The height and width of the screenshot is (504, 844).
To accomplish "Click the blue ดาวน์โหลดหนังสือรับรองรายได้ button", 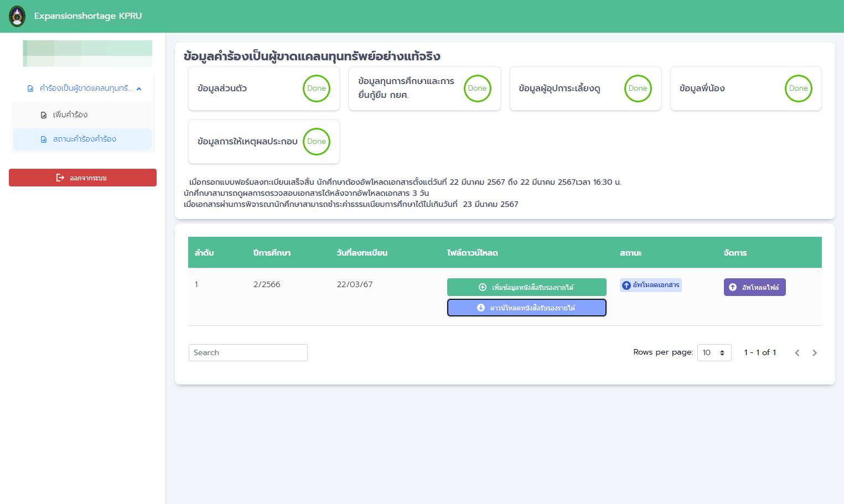I will [x=526, y=308].
